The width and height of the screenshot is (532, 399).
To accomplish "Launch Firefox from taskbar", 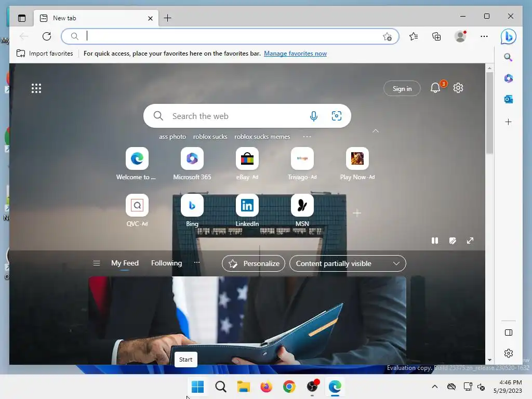I will 267,387.
